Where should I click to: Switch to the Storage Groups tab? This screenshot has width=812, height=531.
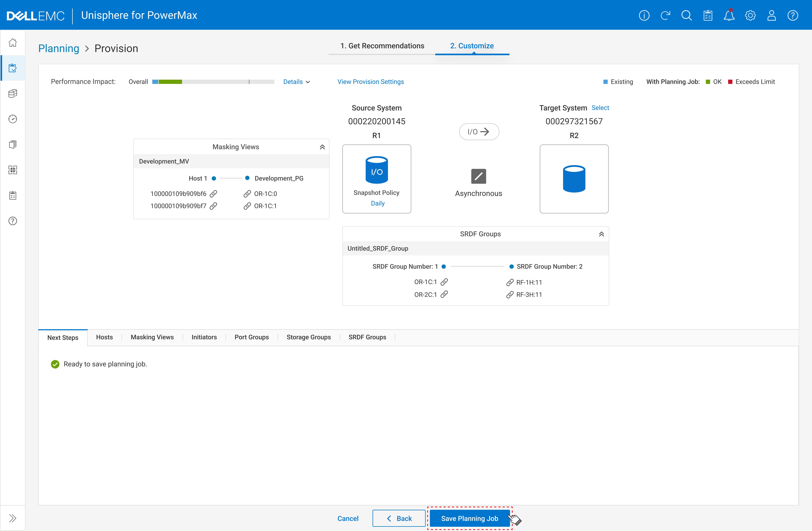(x=308, y=337)
